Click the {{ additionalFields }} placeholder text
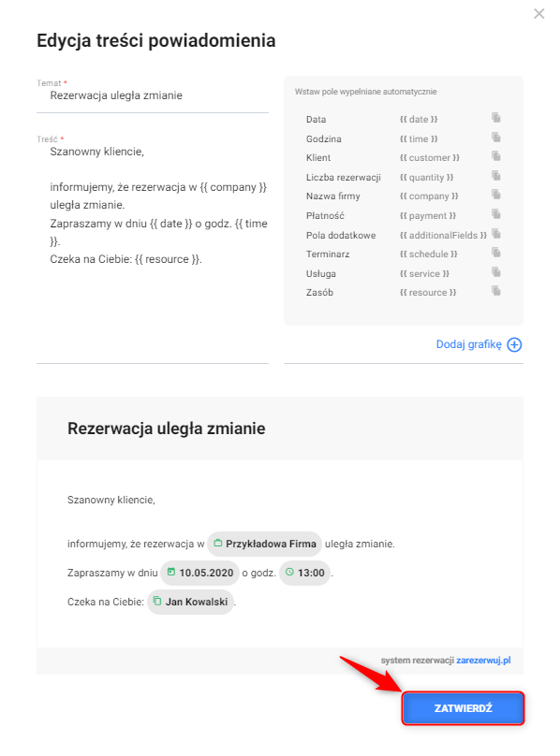560x756 pixels. [443, 235]
